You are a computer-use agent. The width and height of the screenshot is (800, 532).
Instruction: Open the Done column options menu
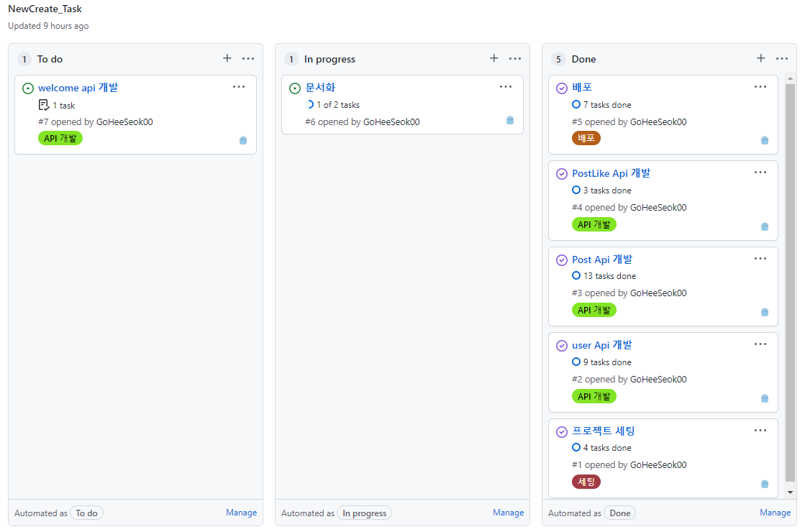click(782, 59)
